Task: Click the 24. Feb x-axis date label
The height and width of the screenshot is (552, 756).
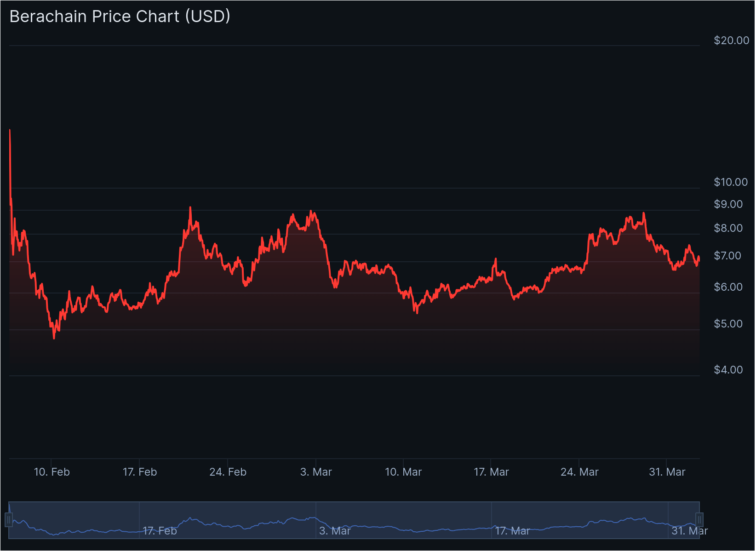Action: [228, 472]
